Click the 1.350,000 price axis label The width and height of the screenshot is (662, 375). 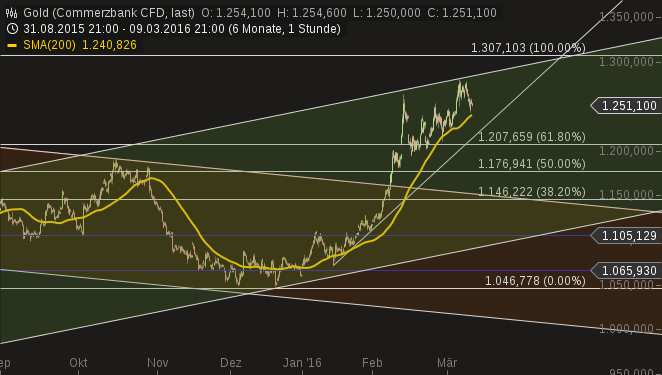click(x=627, y=17)
